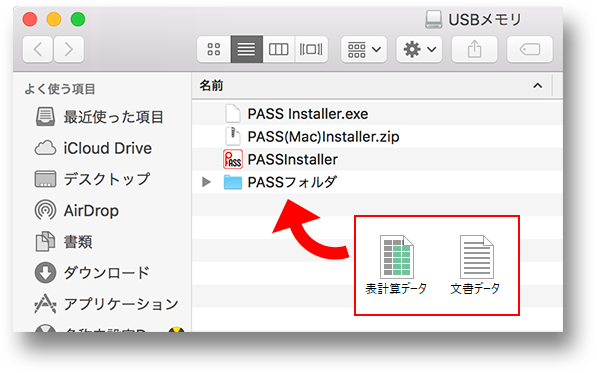Switch to column view mode
This screenshot has width=597, height=373.
tap(278, 49)
